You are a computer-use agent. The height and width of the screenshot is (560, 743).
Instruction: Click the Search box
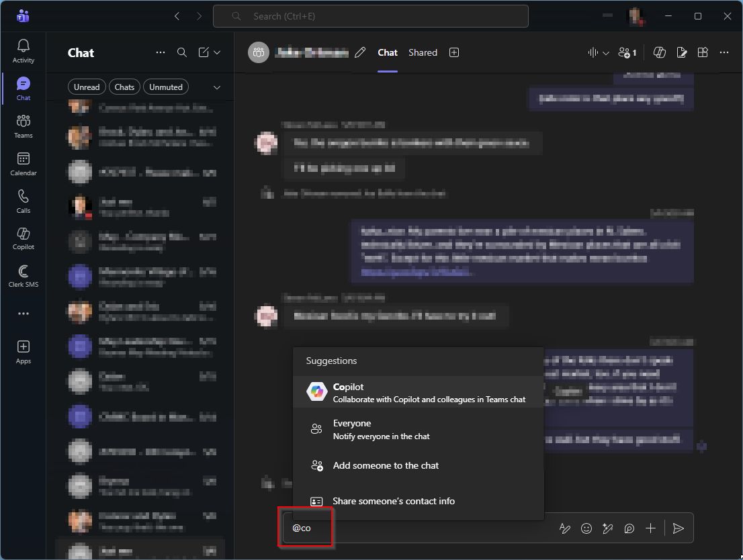pyautogui.click(x=371, y=16)
